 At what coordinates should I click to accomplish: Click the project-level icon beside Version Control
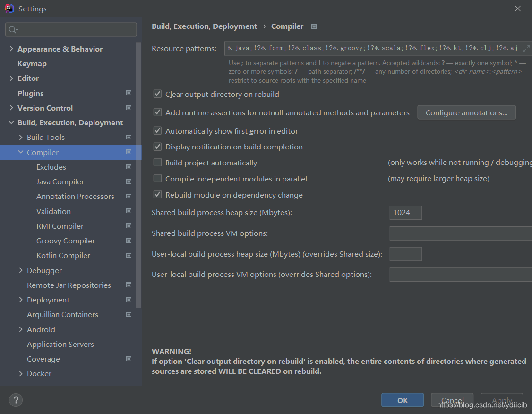coord(129,108)
